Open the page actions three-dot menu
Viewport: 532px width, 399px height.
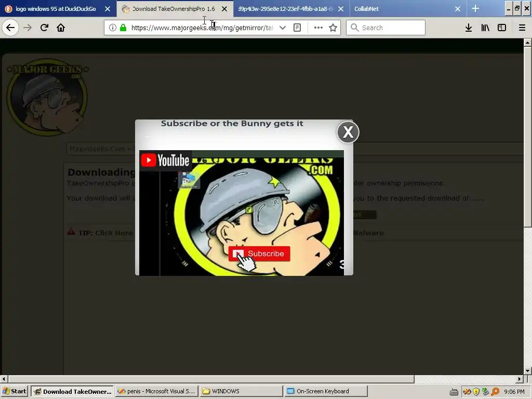tap(318, 28)
